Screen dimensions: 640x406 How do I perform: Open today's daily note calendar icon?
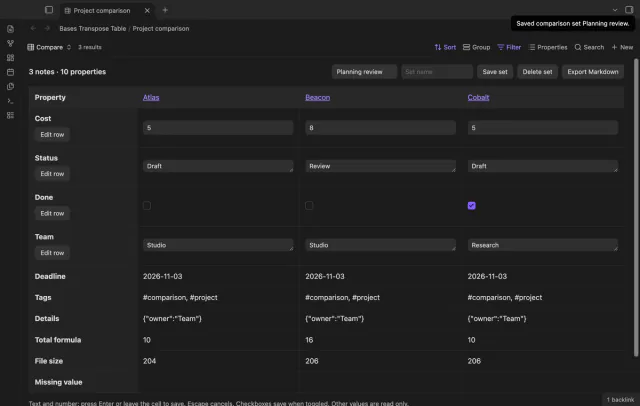pyautogui.click(x=11, y=72)
